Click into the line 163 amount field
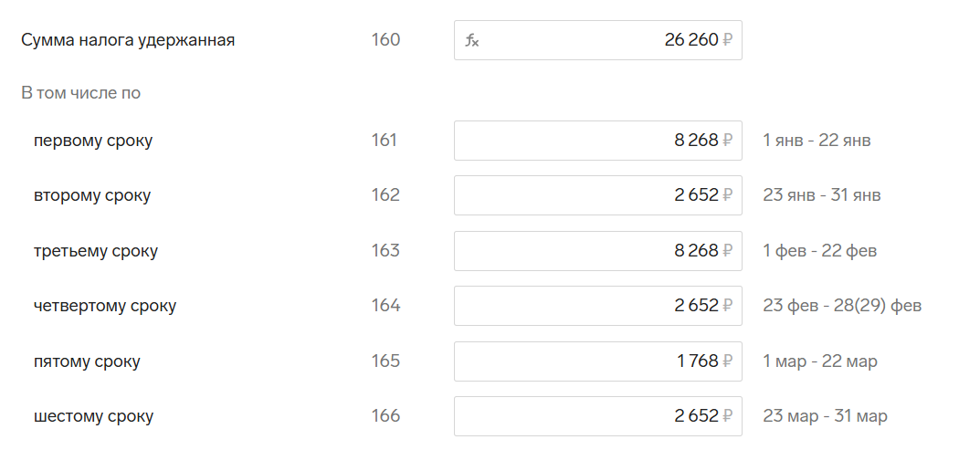 click(x=597, y=251)
